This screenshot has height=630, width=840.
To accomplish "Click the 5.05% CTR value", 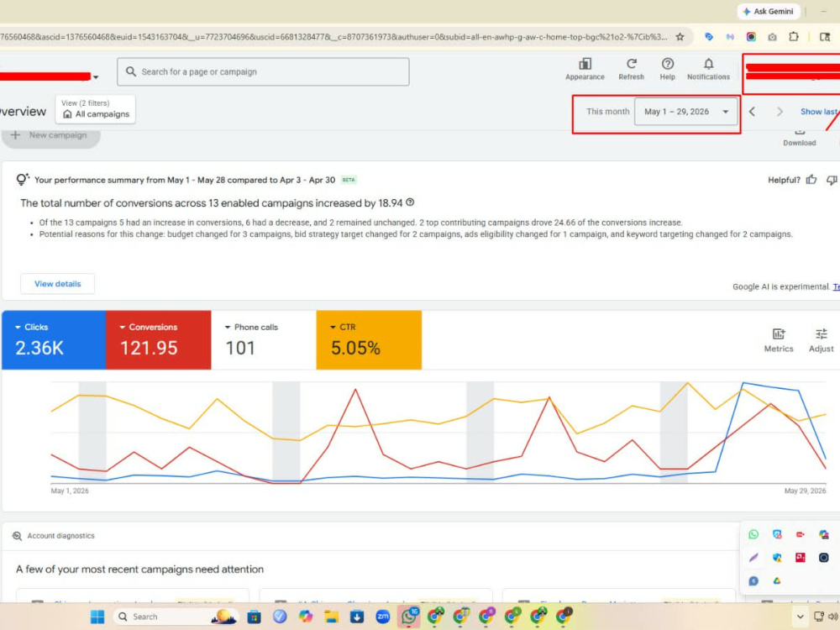I will pos(355,349).
